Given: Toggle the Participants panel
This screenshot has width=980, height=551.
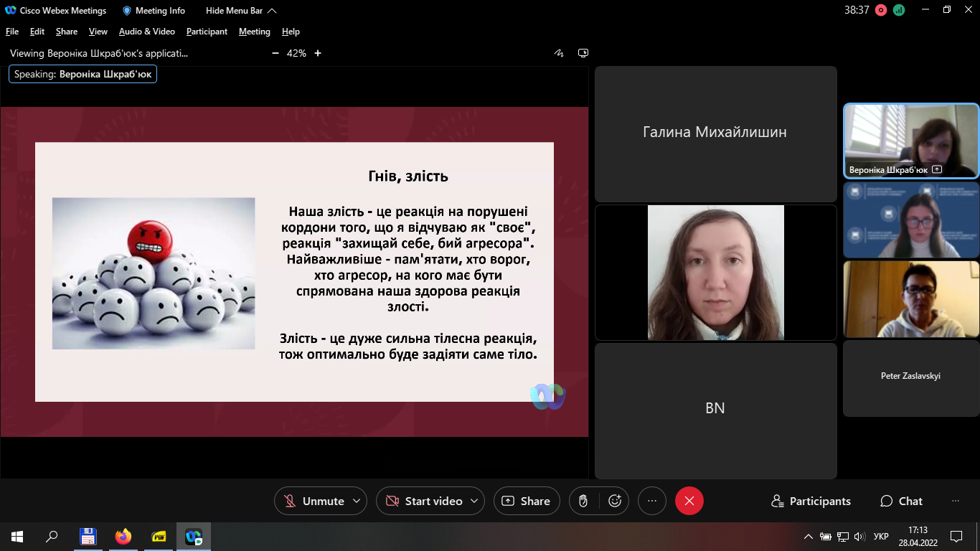Looking at the screenshot, I should [x=811, y=501].
